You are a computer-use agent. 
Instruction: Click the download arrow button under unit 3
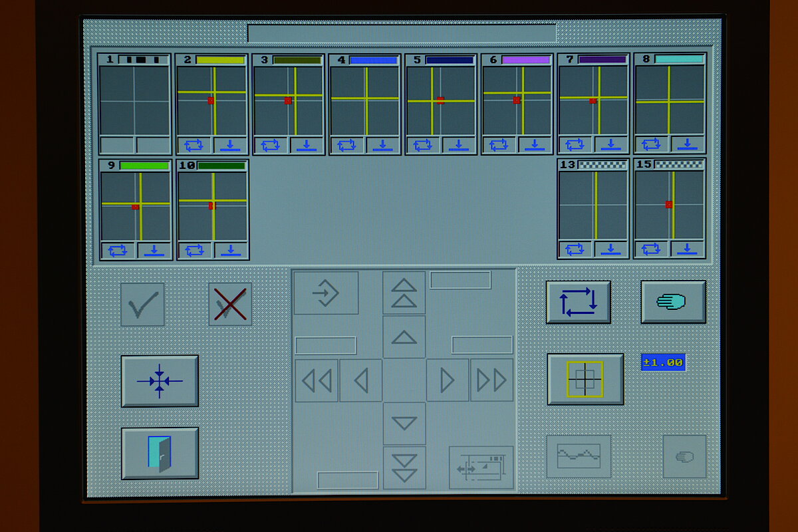pyautogui.click(x=307, y=145)
